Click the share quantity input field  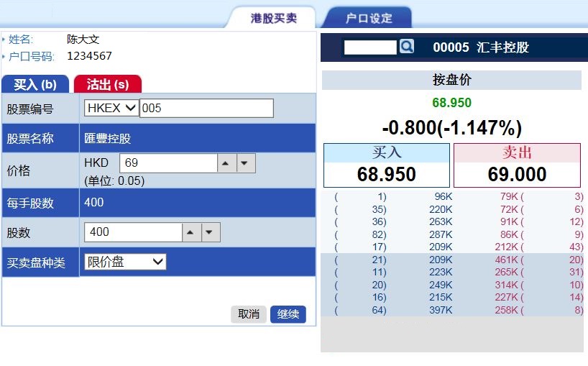(133, 232)
